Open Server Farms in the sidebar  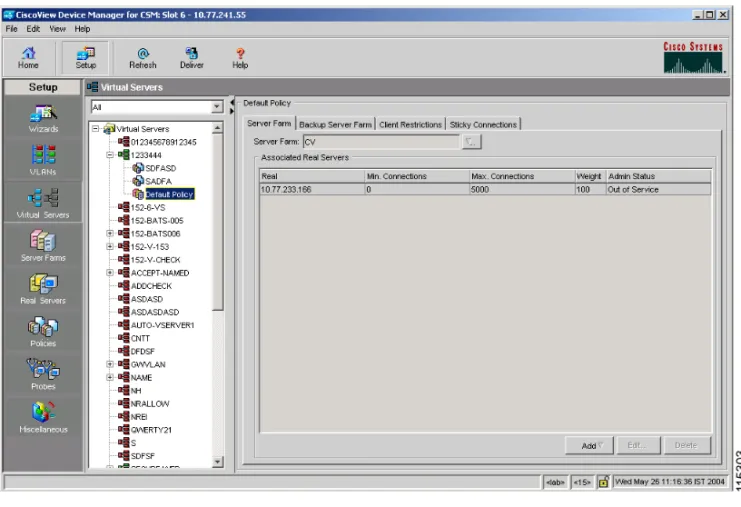pyautogui.click(x=43, y=246)
